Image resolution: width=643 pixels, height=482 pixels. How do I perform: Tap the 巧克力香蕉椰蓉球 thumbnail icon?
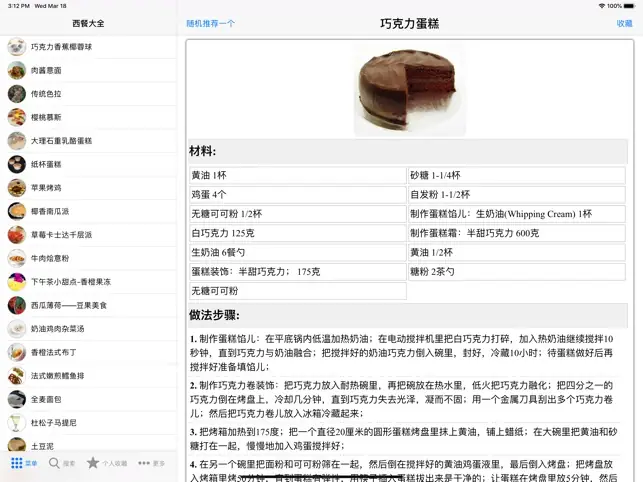(17, 47)
